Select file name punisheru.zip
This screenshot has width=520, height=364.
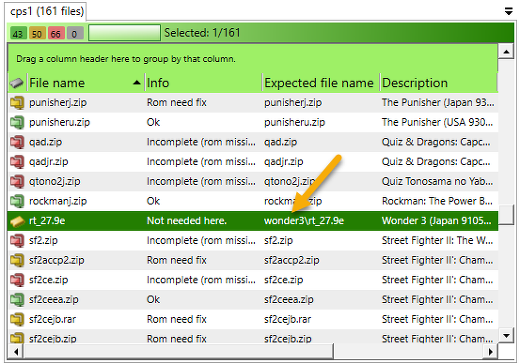(x=59, y=122)
